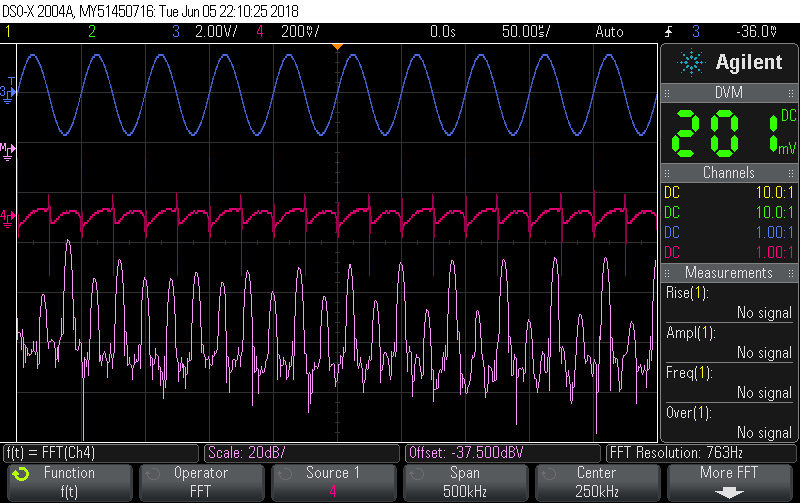Click the Measurements panel header
The width and height of the screenshot is (800, 503).
[x=729, y=273]
